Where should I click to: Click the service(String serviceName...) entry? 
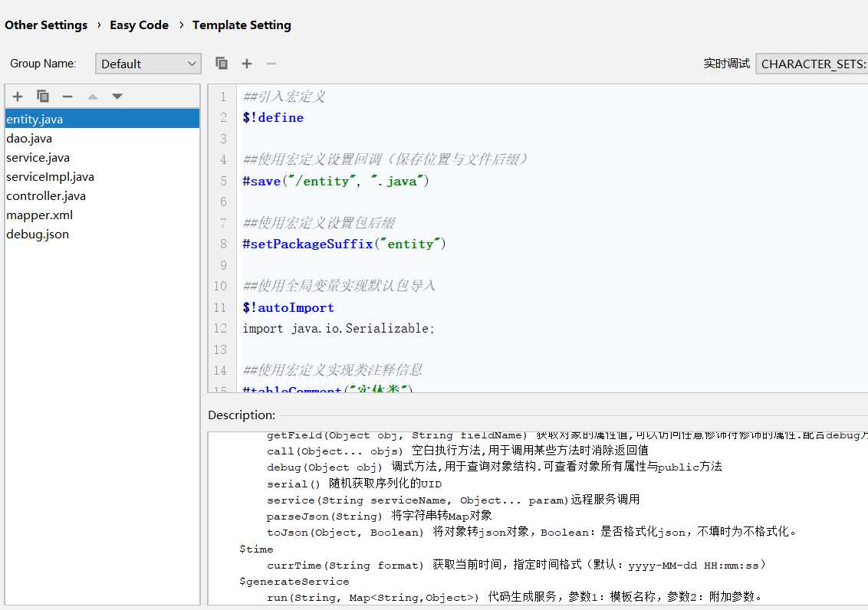[x=453, y=500]
